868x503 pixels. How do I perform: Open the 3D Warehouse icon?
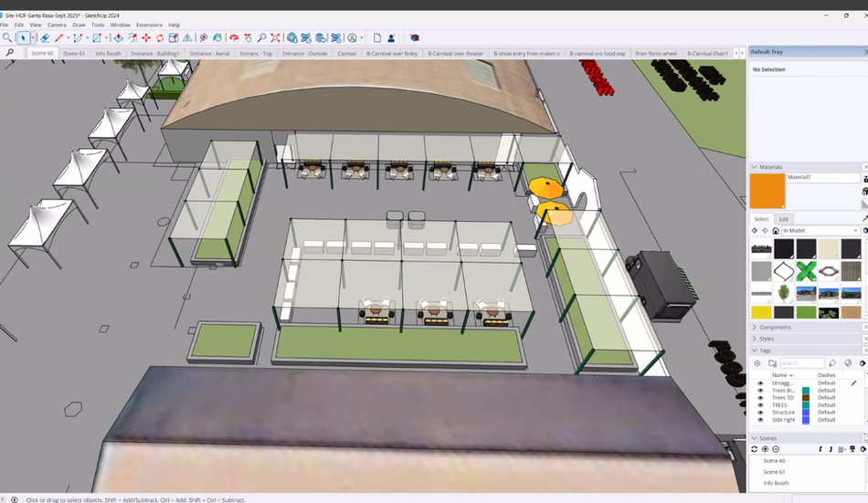[x=291, y=37]
